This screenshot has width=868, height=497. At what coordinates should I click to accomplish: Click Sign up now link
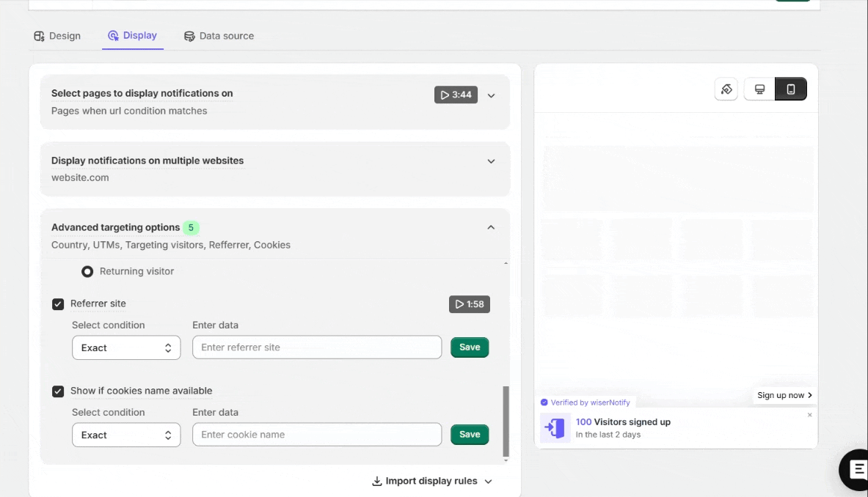click(784, 395)
